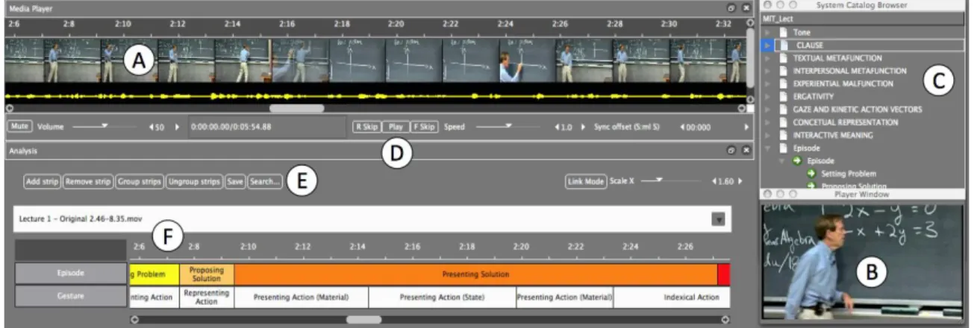Screen dimensions: 980x328
Task: Select the red episode segment at strip end
Action: [723, 274]
